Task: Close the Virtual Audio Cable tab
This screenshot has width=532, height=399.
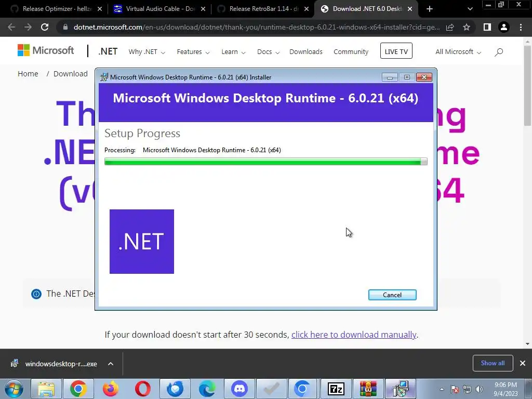Action: coord(203,9)
